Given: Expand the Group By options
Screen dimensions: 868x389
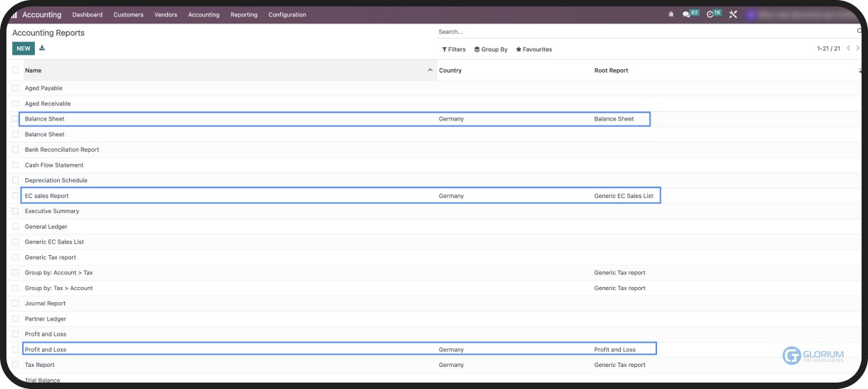Looking at the screenshot, I should point(491,50).
